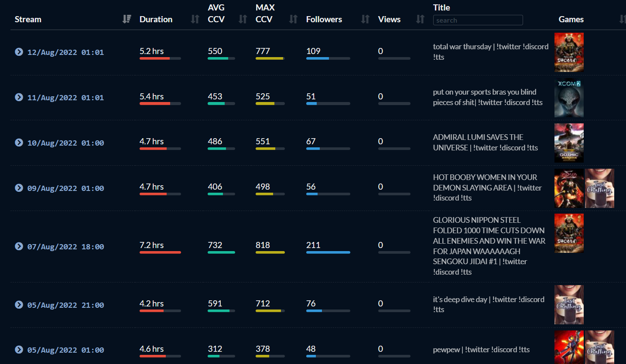Expand the 05/Aug/2022 21:00 stream row
The height and width of the screenshot is (364, 626).
coord(19,305)
